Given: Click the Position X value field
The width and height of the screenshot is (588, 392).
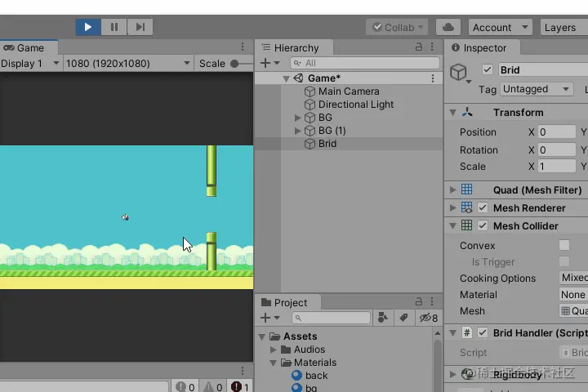Looking at the screenshot, I should (556, 132).
